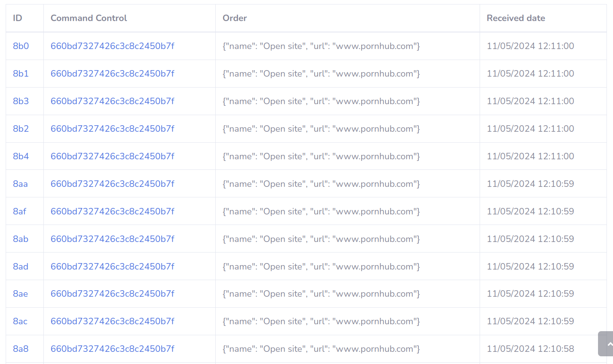This screenshot has width=613, height=364.
Task: Open Command Control link in row 8b0
Action: 112,46
